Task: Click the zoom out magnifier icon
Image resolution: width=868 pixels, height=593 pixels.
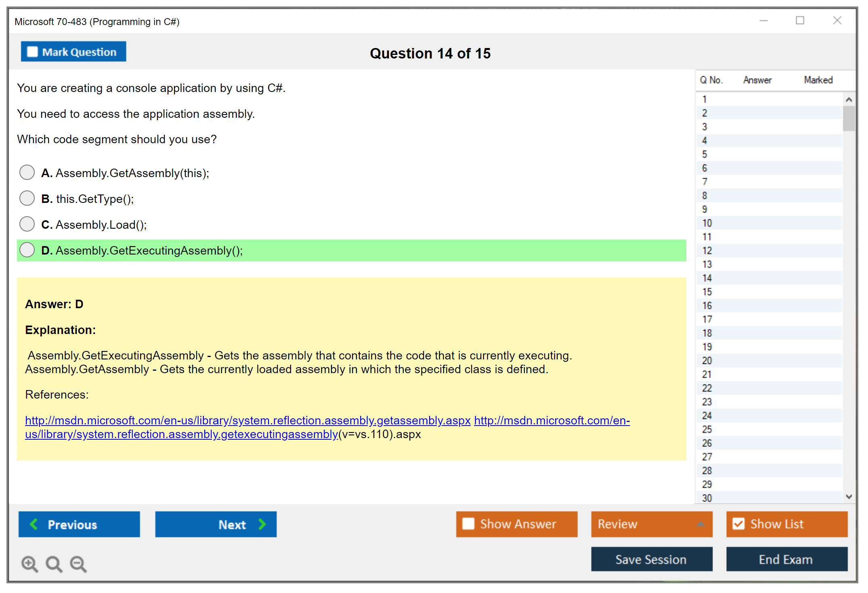Action: tap(78, 564)
